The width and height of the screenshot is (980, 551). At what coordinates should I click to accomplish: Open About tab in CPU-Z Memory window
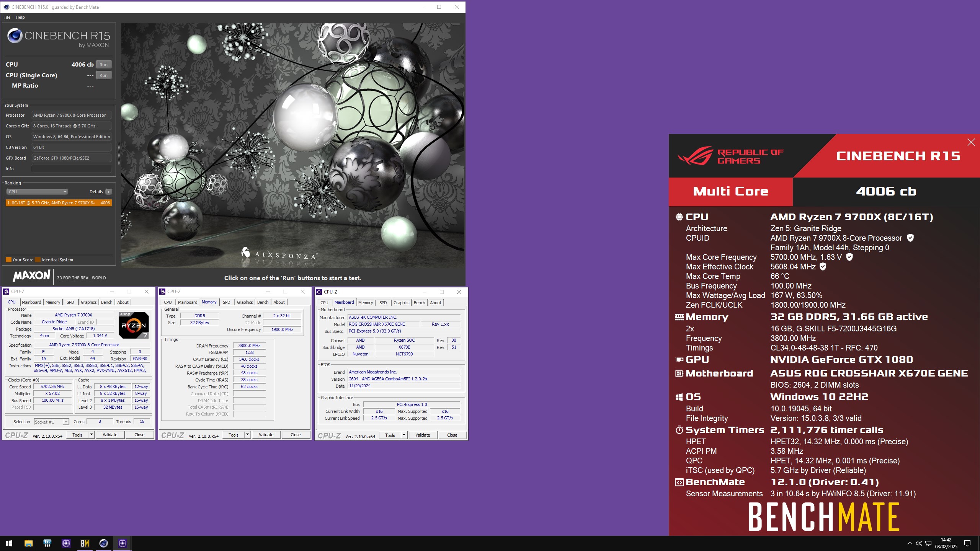click(279, 302)
